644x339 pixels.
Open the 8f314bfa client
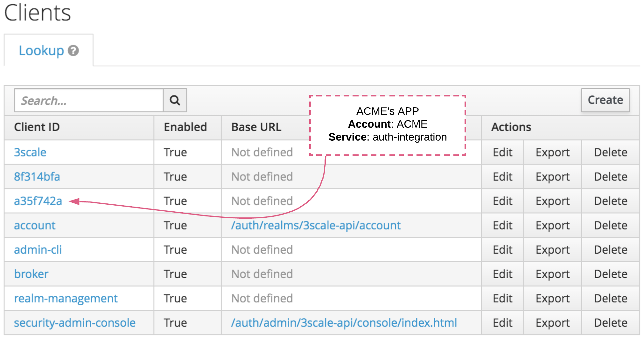pos(37,176)
